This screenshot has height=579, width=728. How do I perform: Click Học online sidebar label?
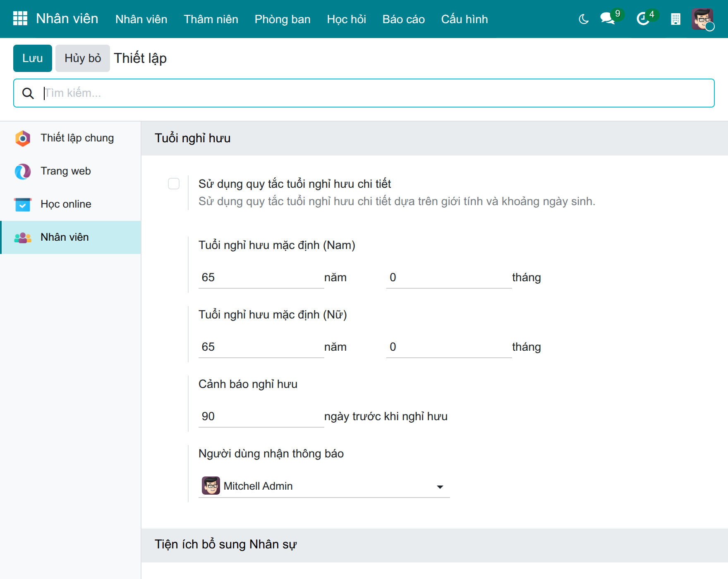[x=66, y=204]
